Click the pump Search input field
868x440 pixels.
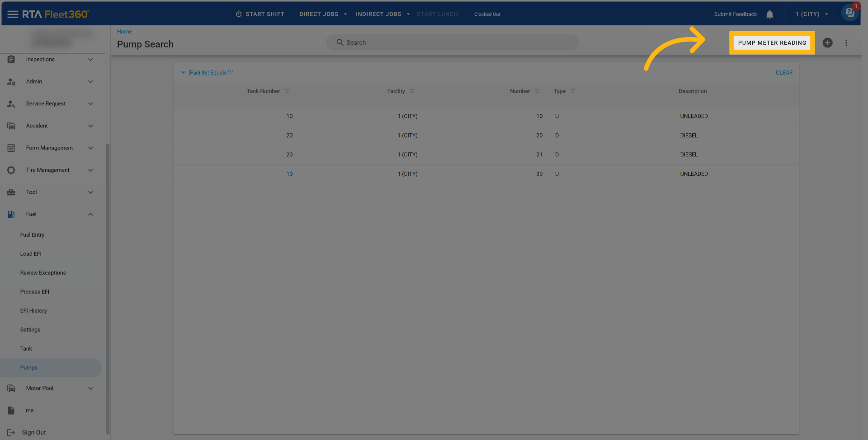pyautogui.click(x=452, y=42)
